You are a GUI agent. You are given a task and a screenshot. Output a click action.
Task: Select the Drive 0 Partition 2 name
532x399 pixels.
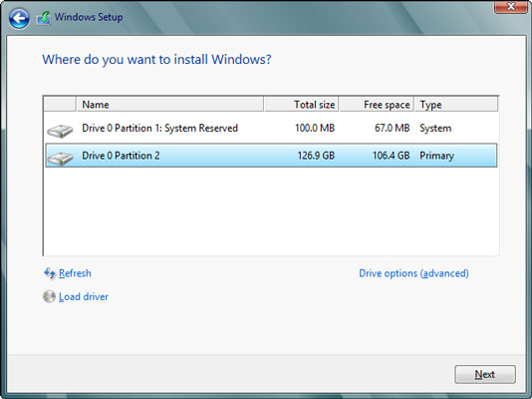[x=121, y=156]
